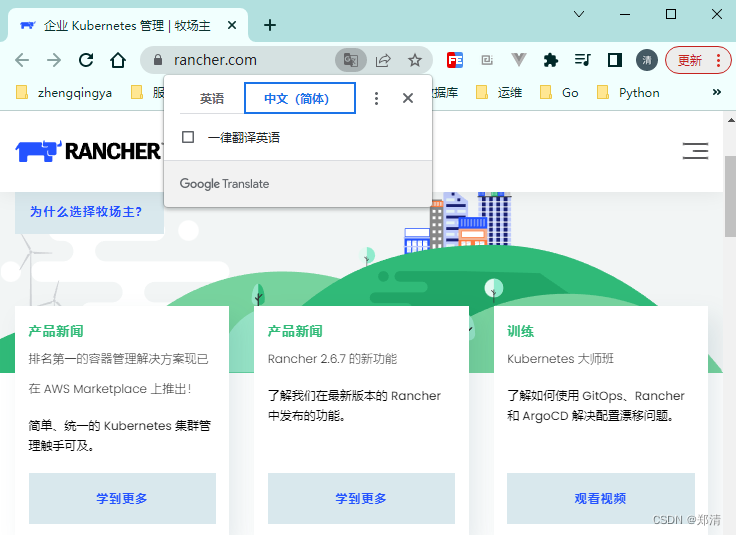Toggle the browser side panel

point(614,60)
